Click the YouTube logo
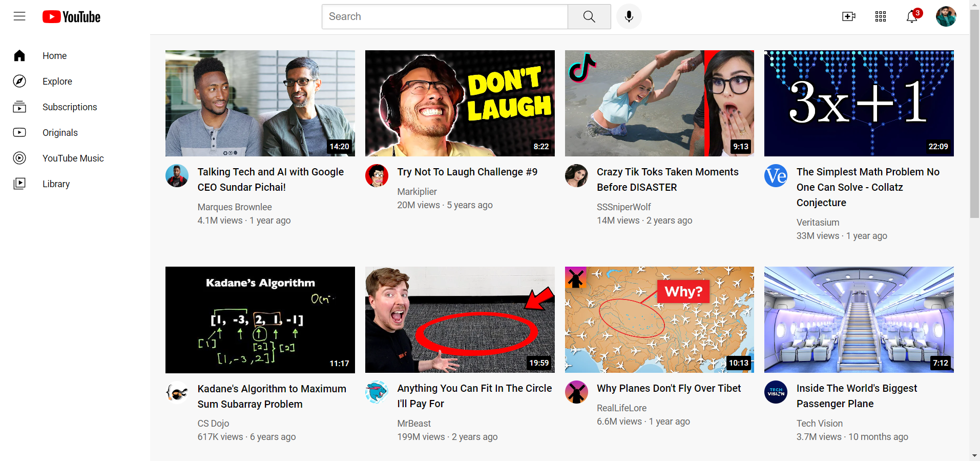 (x=71, y=17)
